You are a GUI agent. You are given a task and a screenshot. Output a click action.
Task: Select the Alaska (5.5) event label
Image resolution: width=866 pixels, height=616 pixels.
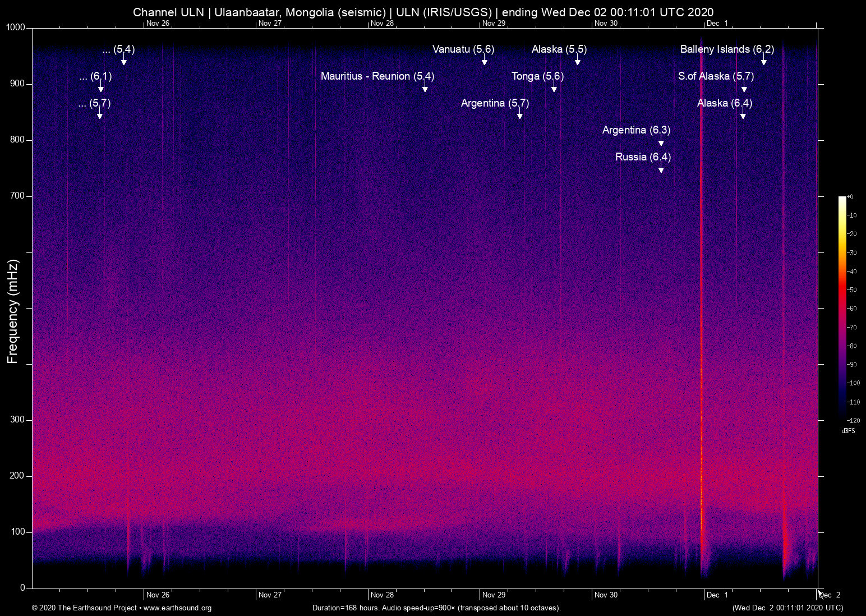559,49
